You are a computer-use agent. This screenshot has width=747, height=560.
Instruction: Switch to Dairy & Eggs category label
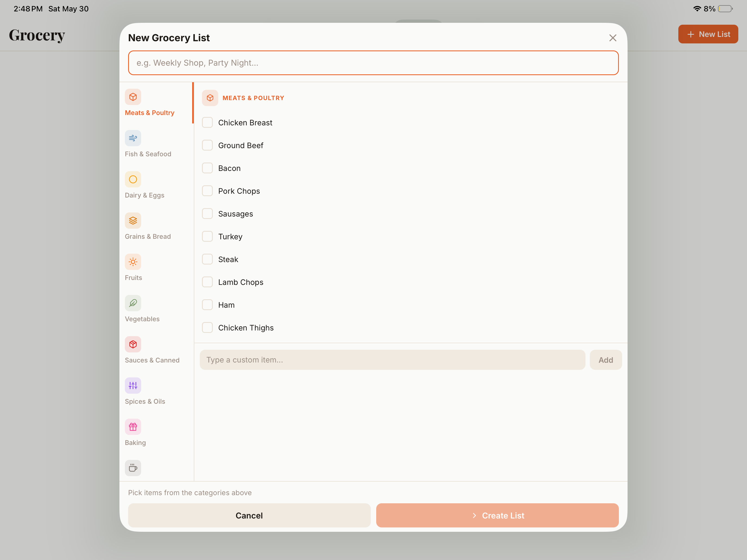(144, 195)
